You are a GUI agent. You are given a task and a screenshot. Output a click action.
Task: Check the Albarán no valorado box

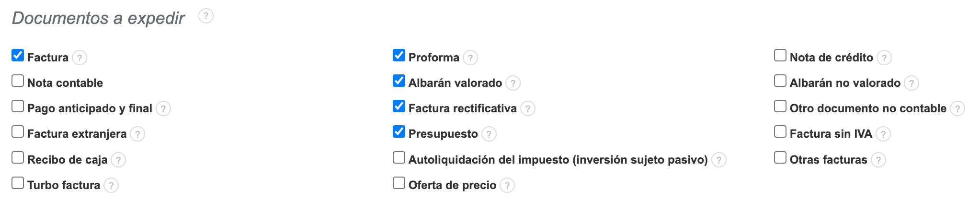click(780, 81)
